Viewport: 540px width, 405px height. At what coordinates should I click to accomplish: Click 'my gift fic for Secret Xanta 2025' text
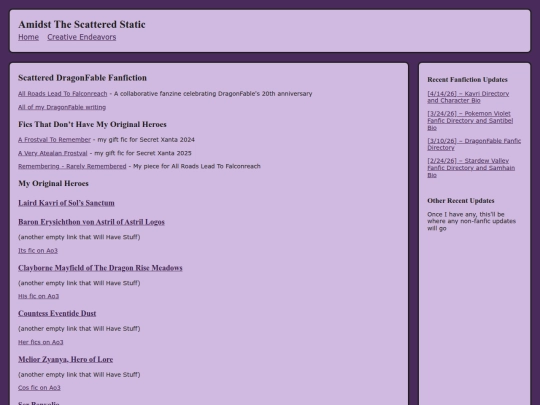pyautogui.click(x=143, y=153)
